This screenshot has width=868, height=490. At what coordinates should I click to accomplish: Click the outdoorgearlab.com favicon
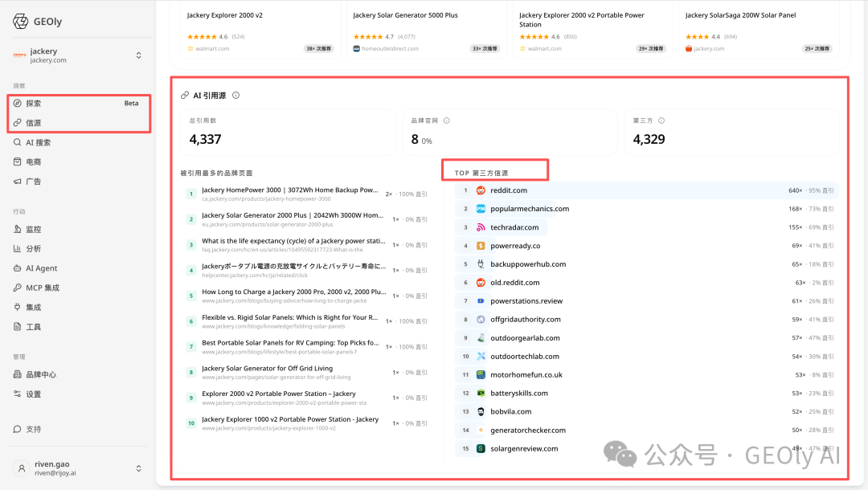481,338
